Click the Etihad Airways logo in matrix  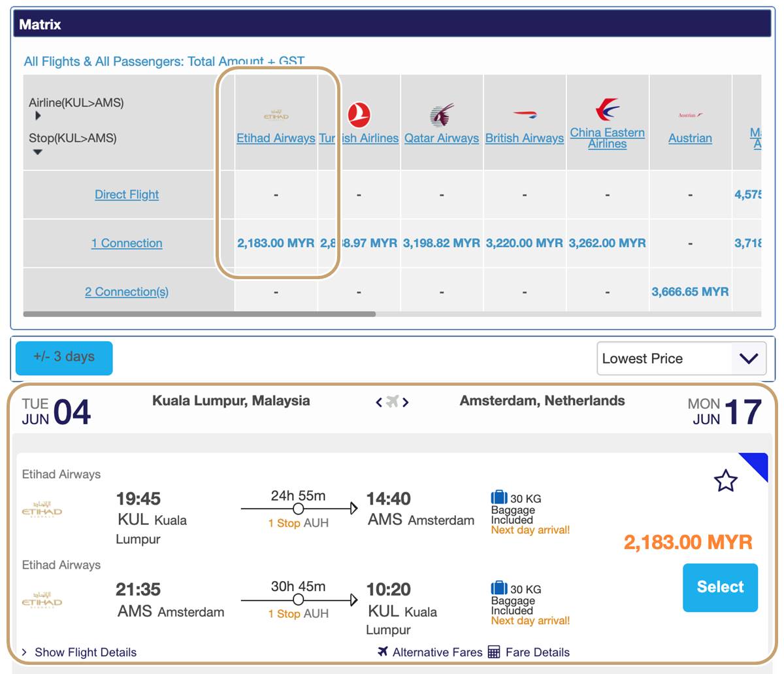(276, 115)
